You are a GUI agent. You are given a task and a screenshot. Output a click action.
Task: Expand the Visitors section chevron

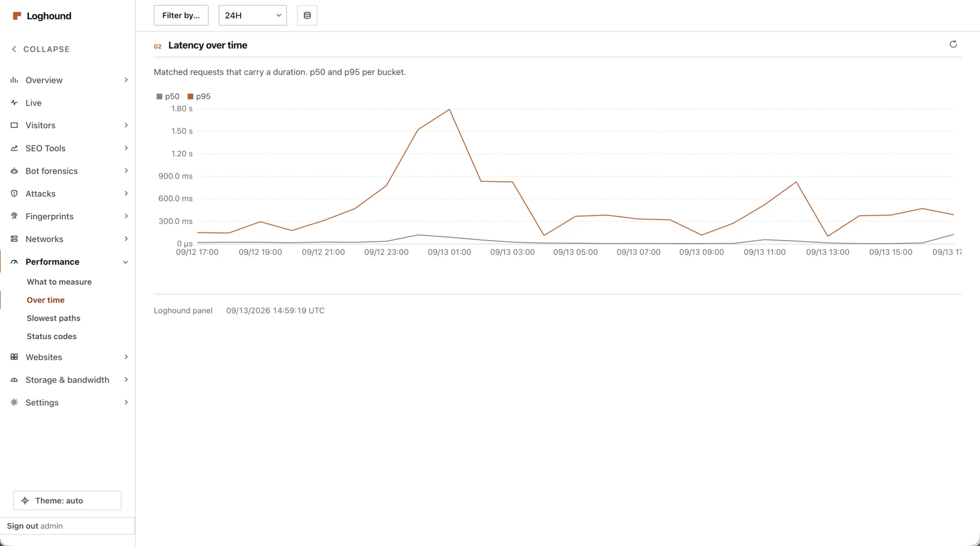tap(126, 125)
